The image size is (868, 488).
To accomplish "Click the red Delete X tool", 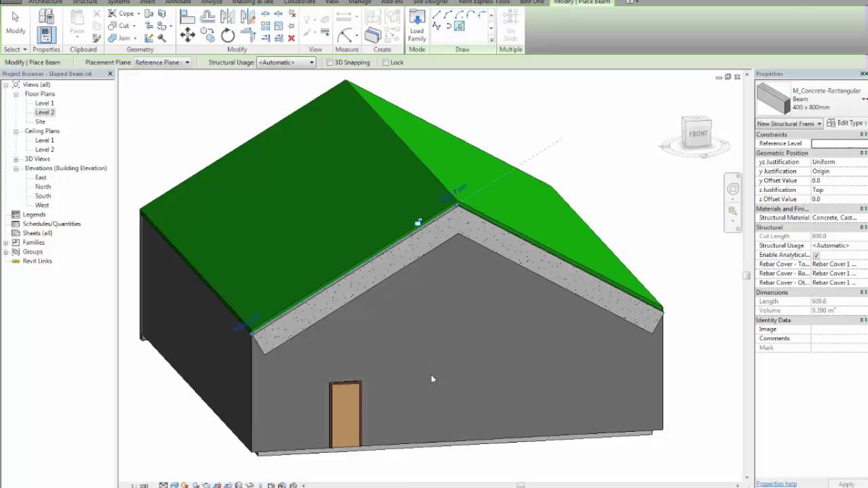I will click(292, 38).
